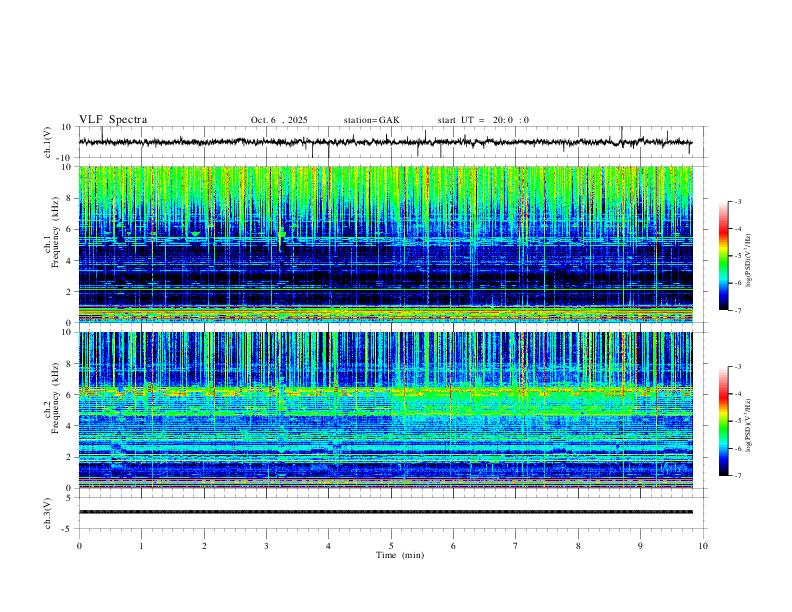The width and height of the screenshot is (792, 612).
Task: Click the "station=GAK" label
Action: (371, 120)
